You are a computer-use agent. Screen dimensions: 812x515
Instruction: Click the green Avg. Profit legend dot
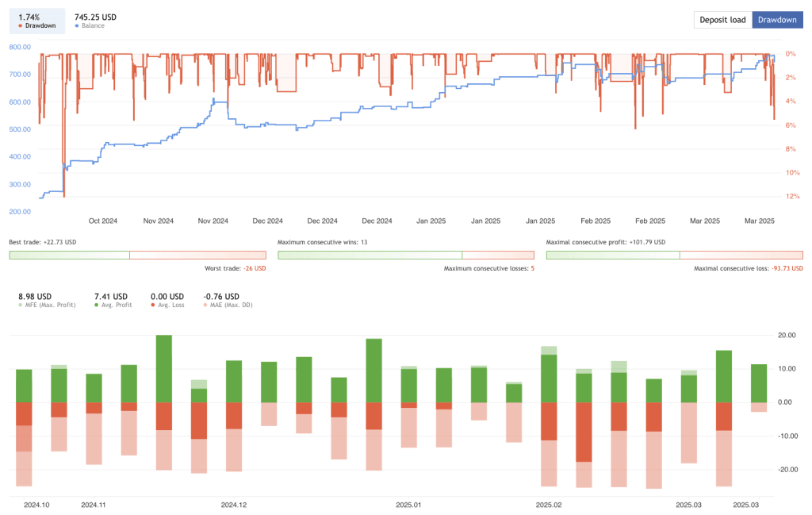(x=95, y=304)
